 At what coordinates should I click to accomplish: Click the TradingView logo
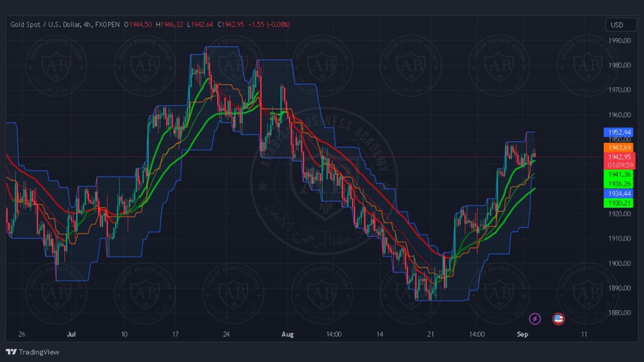(33, 352)
